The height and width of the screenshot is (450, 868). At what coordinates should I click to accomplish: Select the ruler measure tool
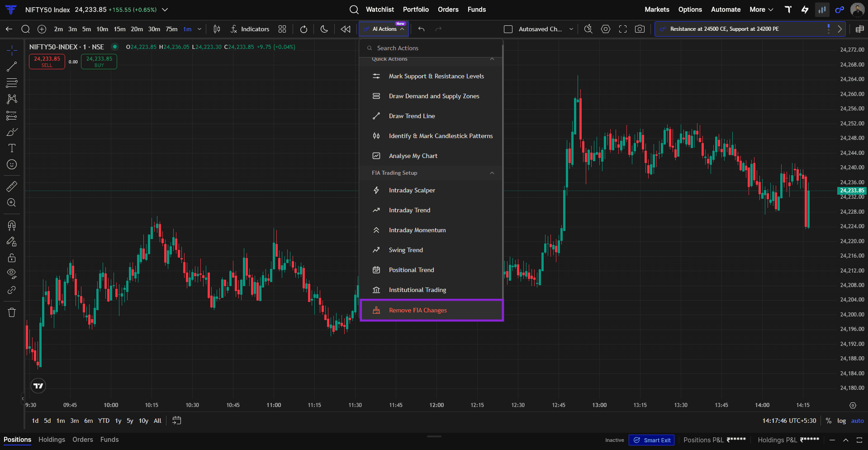point(12,186)
